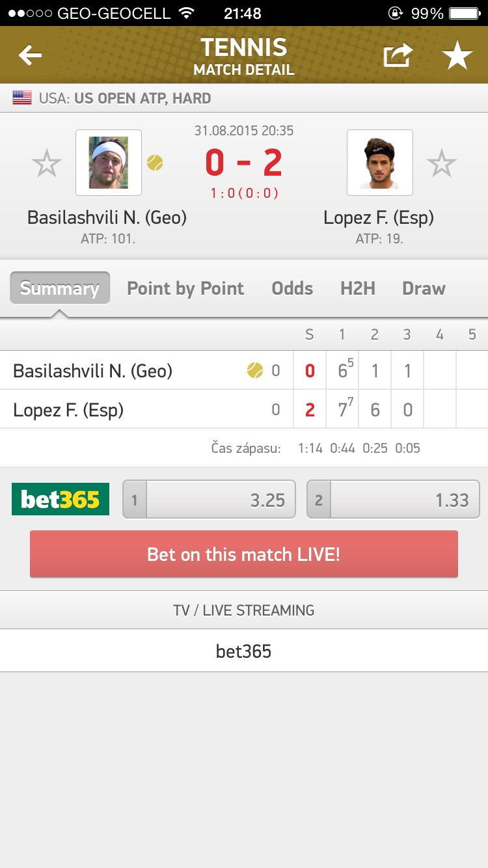Open the share icon in header
Viewport: 488px width, 868px height.
pyautogui.click(x=398, y=56)
